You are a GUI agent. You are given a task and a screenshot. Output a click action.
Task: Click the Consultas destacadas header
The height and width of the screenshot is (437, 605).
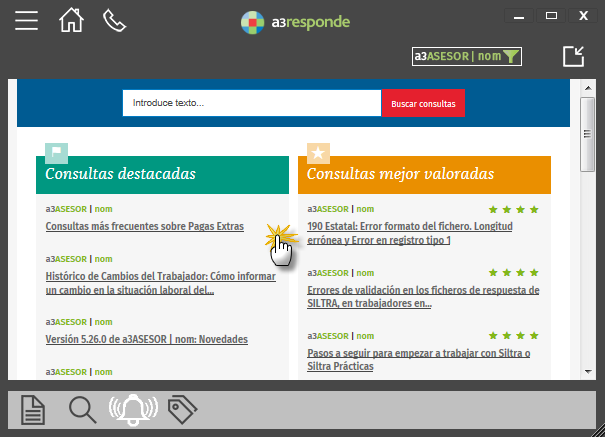[162, 175]
